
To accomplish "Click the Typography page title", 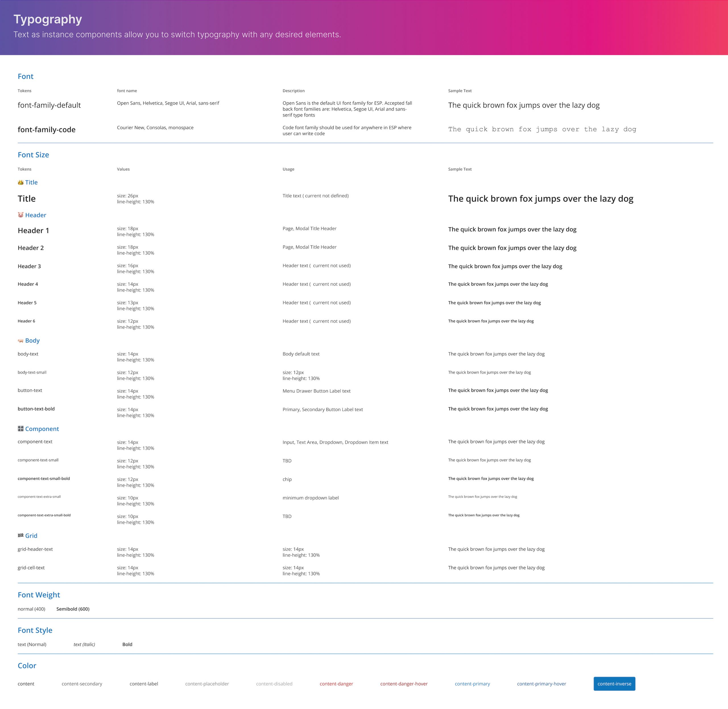I will pyautogui.click(x=48, y=19).
